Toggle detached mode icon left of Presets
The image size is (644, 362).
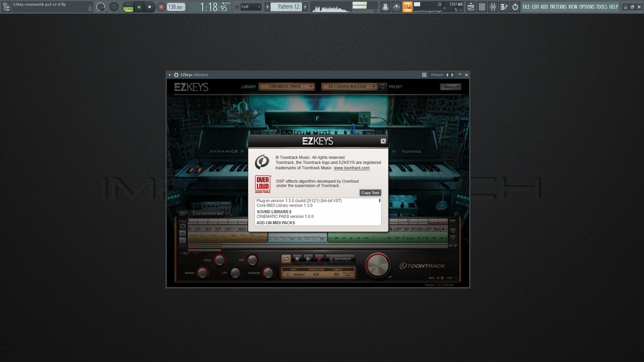[424, 75]
